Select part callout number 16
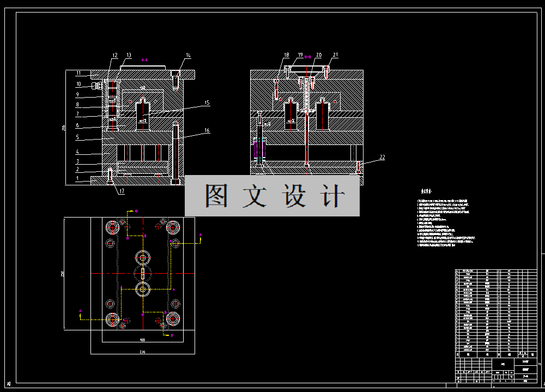This screenshot has width=545, height=392. click(207, 130)
